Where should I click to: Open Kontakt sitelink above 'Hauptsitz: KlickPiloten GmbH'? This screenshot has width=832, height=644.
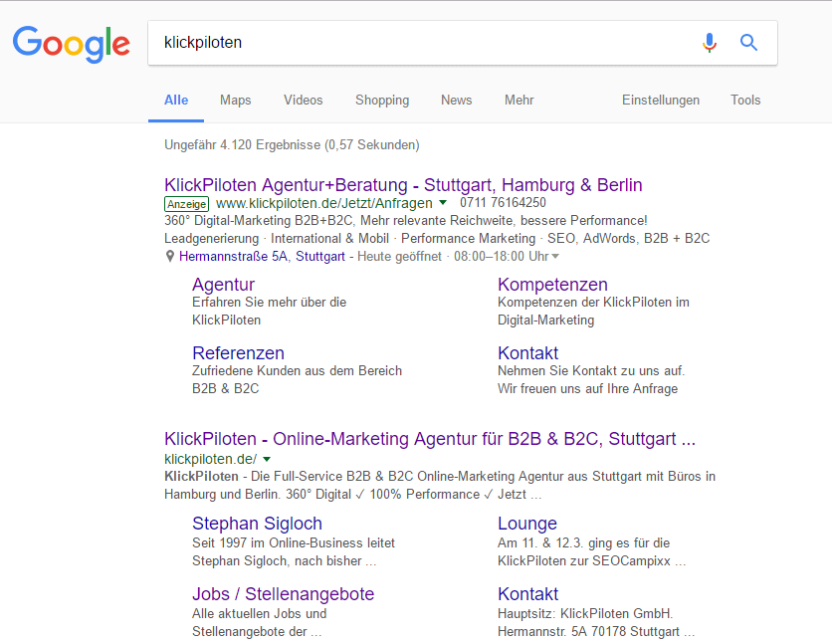tap(527, 593)
